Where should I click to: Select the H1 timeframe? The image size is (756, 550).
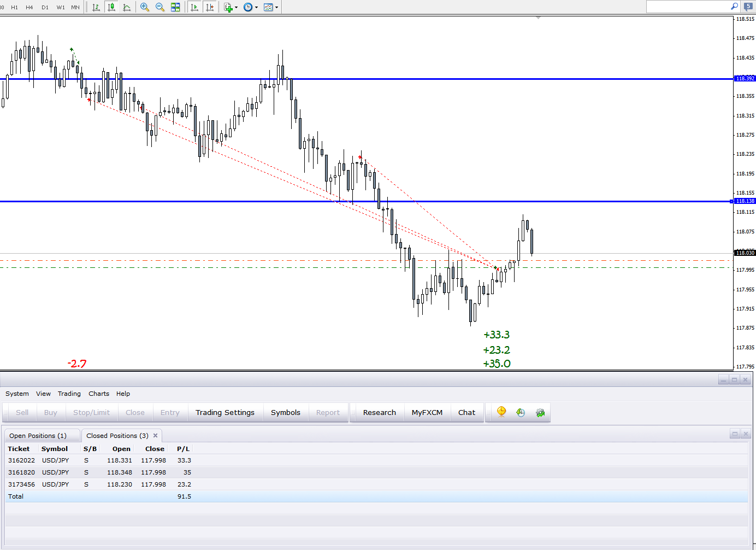(x=14, y=8)
